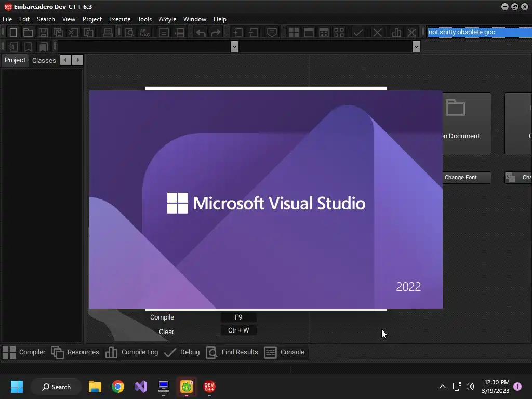Click the Compile four-squares toolbar icon
The height and width of the screenshot is (399, 532).
click(294, 33)
